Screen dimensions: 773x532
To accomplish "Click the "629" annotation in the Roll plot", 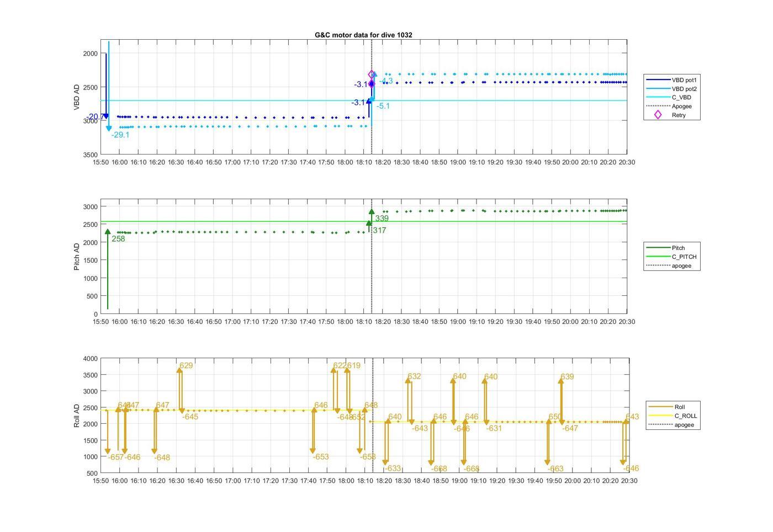I will point(186,366).
